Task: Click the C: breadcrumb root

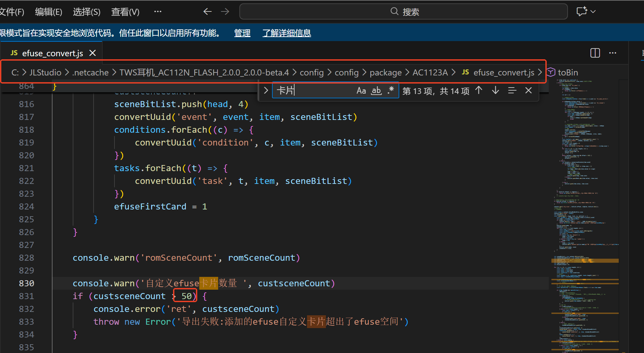Action: 15,72
